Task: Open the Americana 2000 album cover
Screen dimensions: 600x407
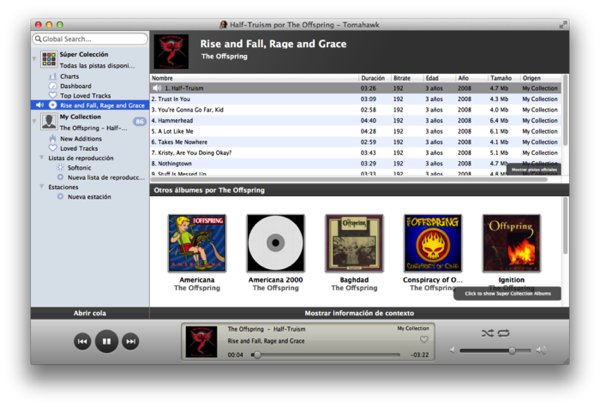Action: pos(276,243)
